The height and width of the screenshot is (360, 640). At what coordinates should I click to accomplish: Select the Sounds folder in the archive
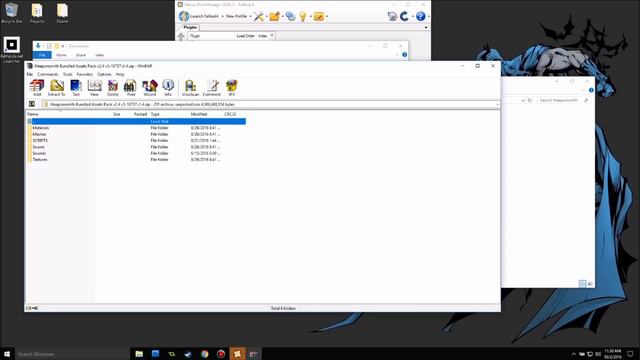point(39,153)
